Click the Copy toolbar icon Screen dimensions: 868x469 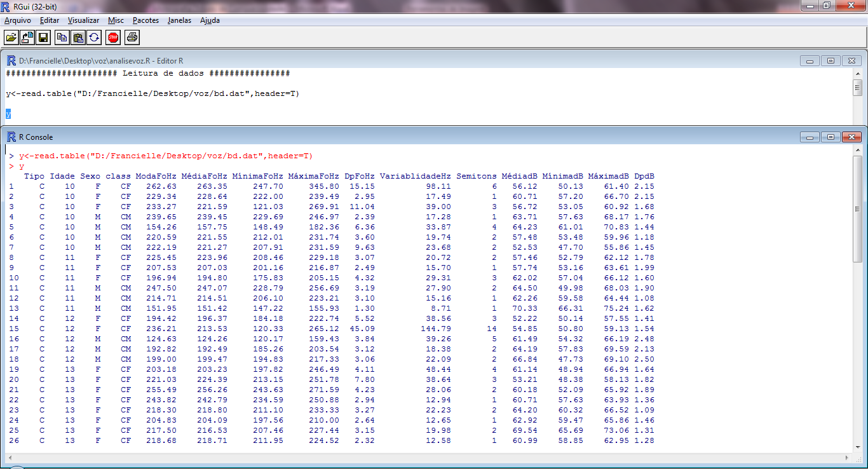click(62, 37)
